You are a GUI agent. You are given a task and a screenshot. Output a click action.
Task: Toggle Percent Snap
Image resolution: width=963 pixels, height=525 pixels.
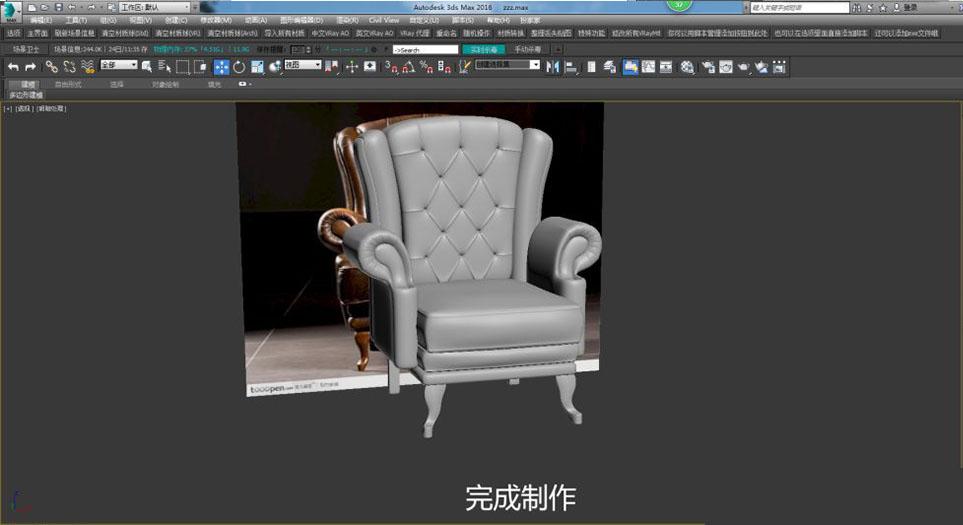pos(426,67)
